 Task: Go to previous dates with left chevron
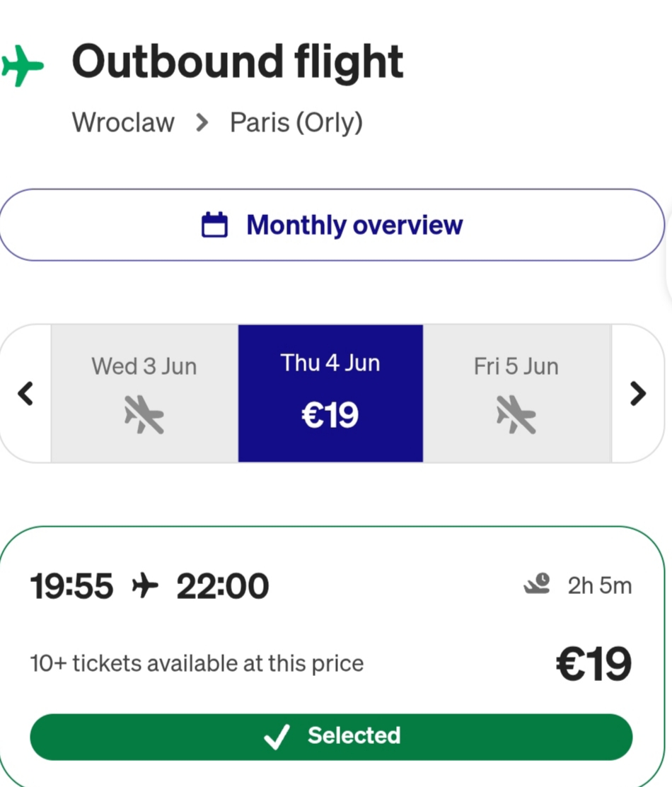click(x=25, y=393)
